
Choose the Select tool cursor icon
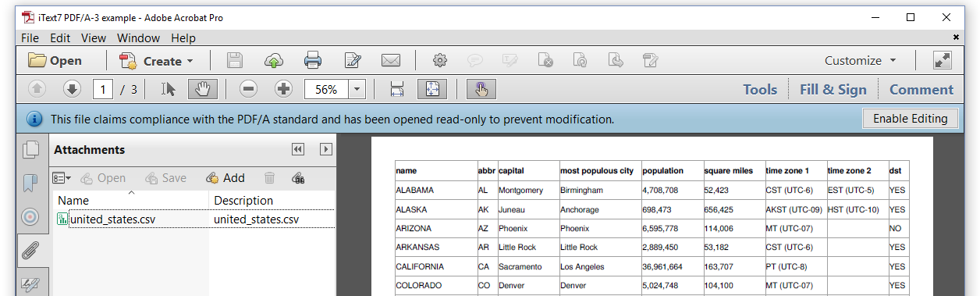[x=168, y=89]
